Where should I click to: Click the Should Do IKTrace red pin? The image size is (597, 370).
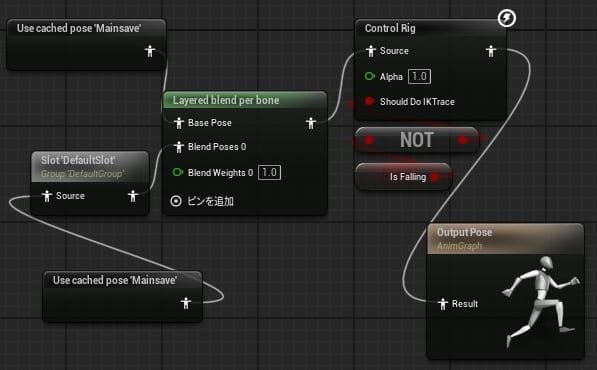pos(369,101)
